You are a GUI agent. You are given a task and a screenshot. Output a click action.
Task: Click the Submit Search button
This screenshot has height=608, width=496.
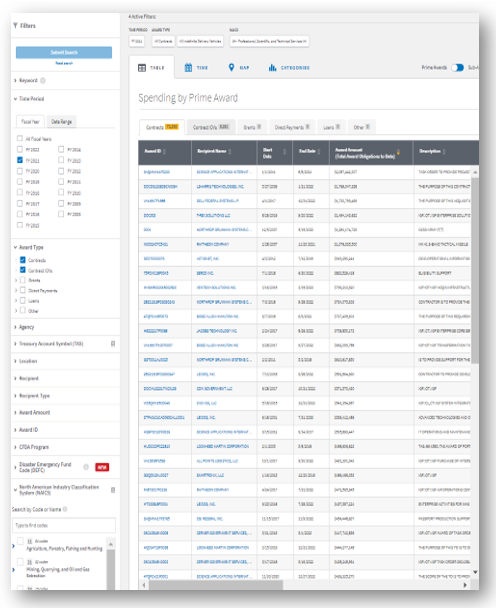click(x=64, y=52)
